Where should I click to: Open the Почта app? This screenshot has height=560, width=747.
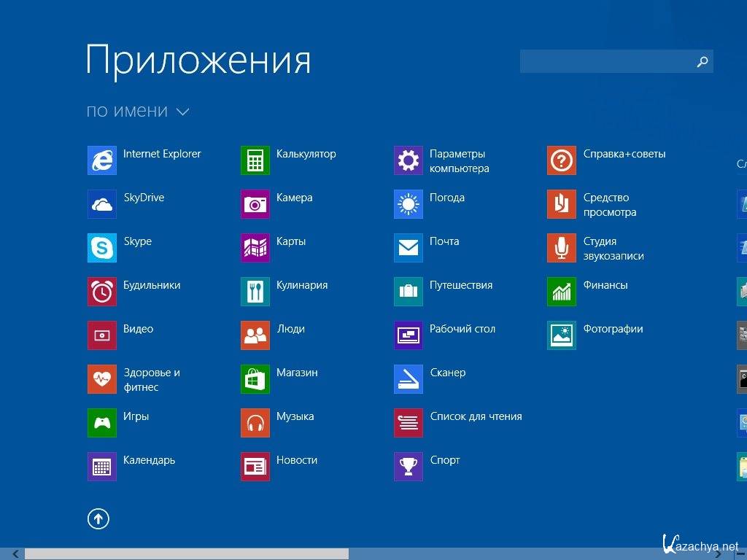[x=408, y=247]
